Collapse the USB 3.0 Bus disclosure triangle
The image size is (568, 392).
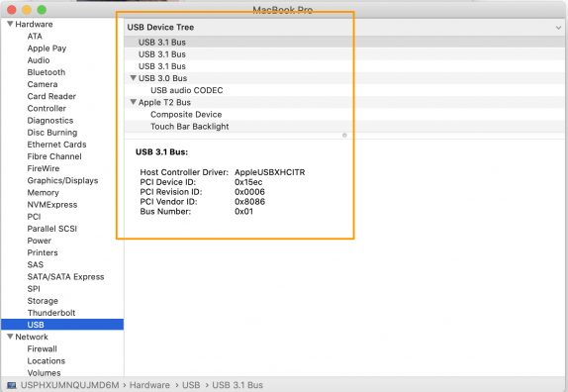coord(133,78)
